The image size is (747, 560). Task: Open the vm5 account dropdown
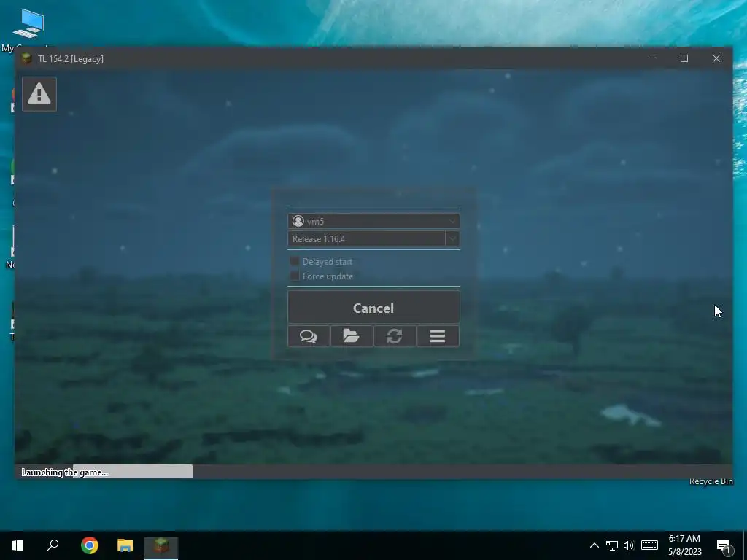click(x=373, y=221)
